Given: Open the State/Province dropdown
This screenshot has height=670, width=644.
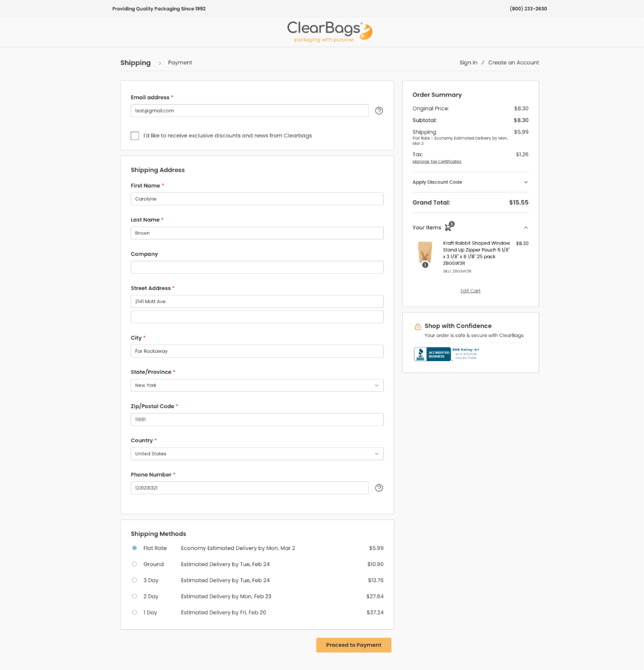Looking at the screenshot, I should tap(257, 385).
